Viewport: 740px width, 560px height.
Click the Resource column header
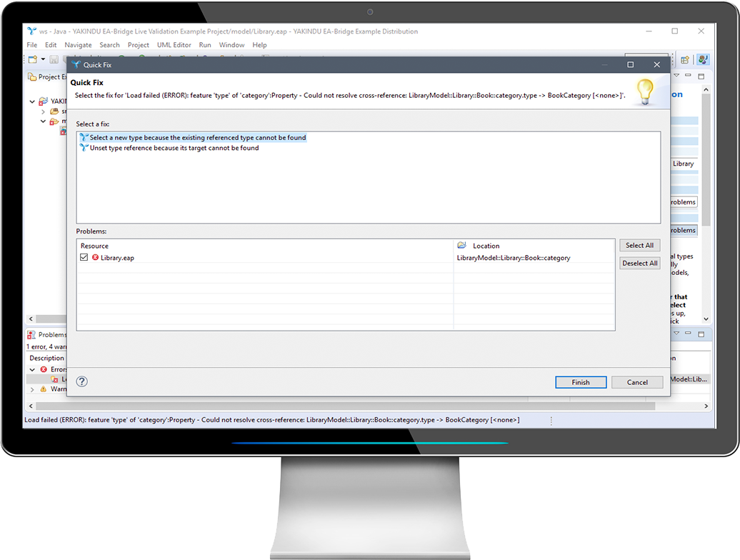94,246
